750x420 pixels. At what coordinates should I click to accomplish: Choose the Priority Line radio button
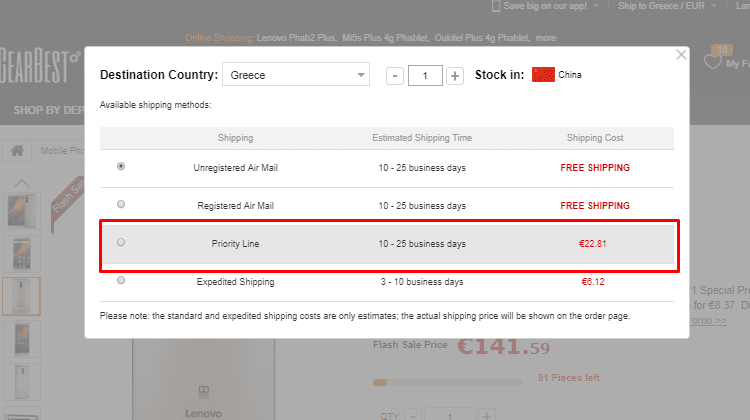pos(121,243)
